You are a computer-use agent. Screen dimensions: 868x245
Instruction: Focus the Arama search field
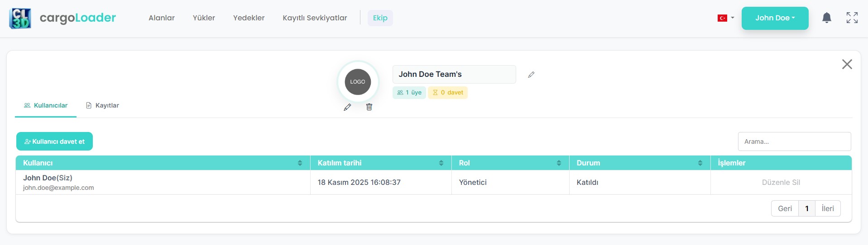point(794,141)
